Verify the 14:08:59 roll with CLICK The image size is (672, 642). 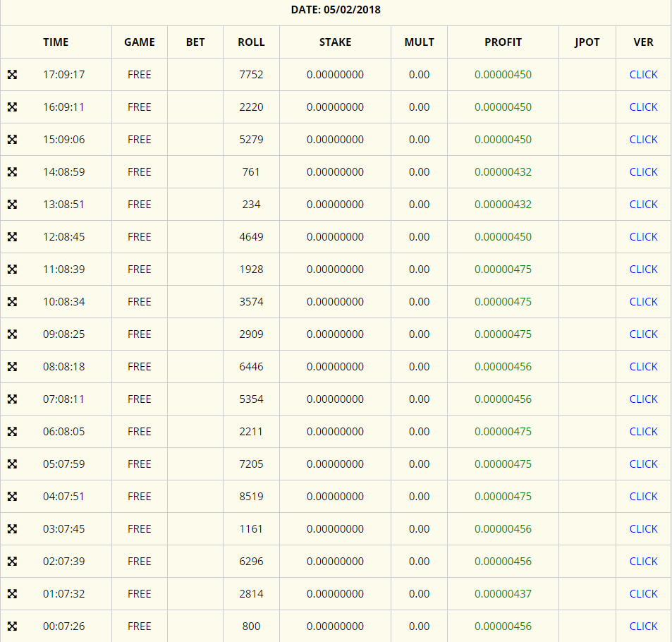643,172
